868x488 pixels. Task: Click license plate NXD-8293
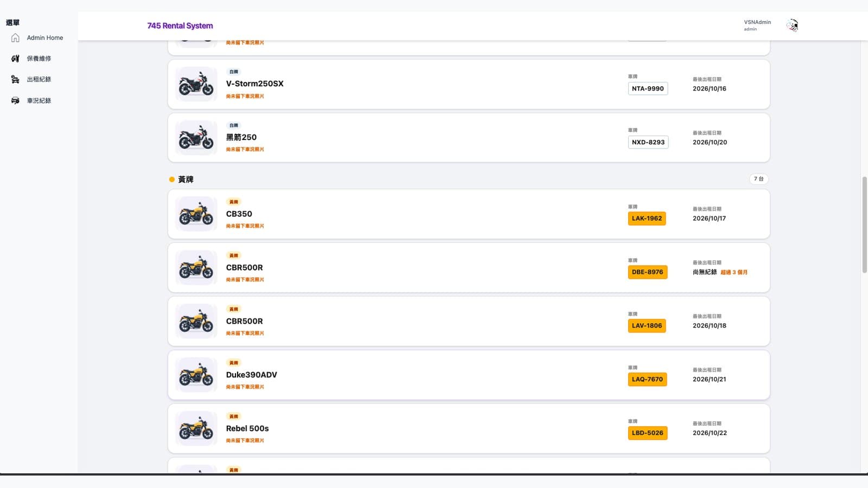[x=648, y=142]
